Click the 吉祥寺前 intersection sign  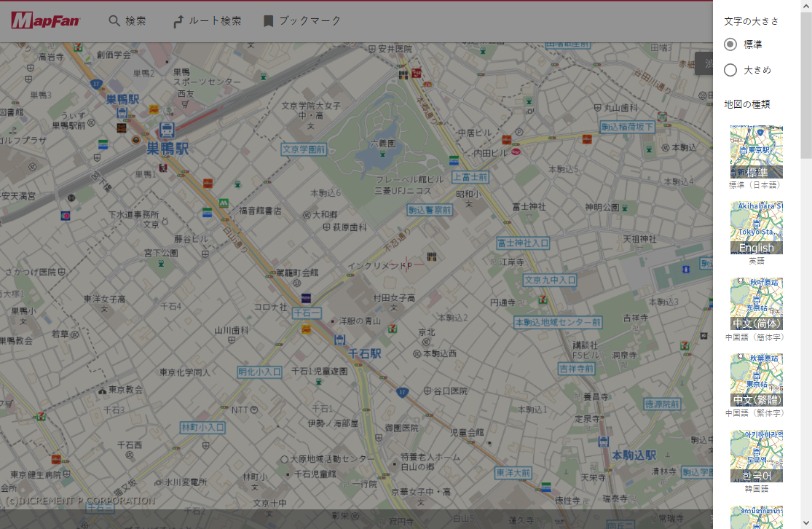pyautogui.click(x=576, y=369)
